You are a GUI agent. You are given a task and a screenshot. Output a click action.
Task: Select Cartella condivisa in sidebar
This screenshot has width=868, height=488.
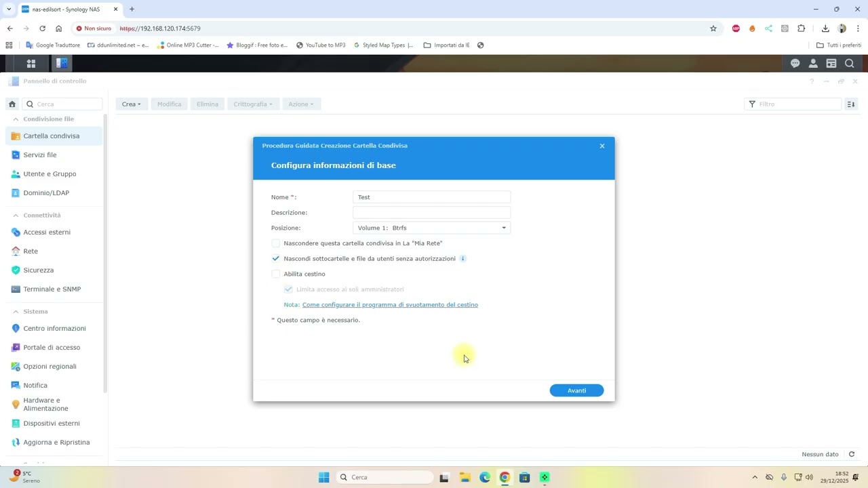(x=54, y=136)
